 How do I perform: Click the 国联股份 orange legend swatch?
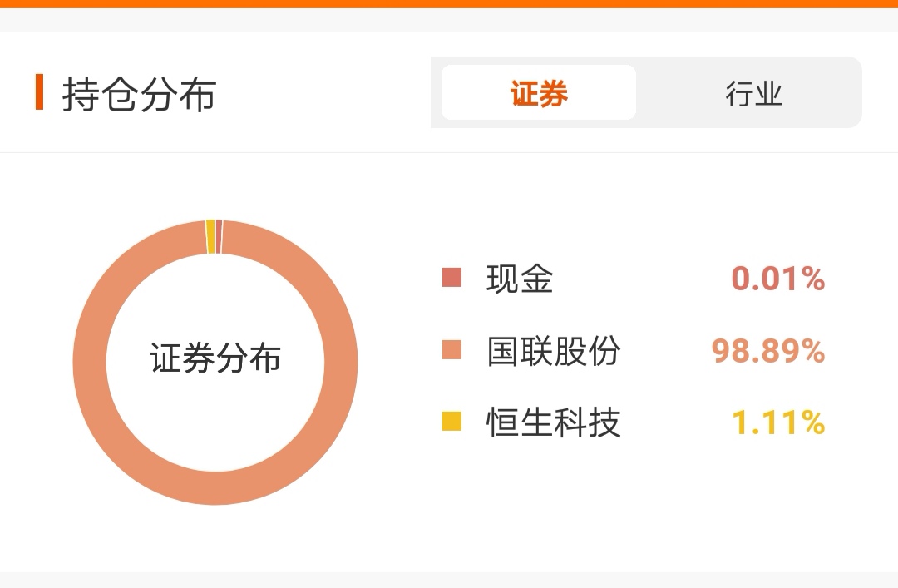pos(451,349)
